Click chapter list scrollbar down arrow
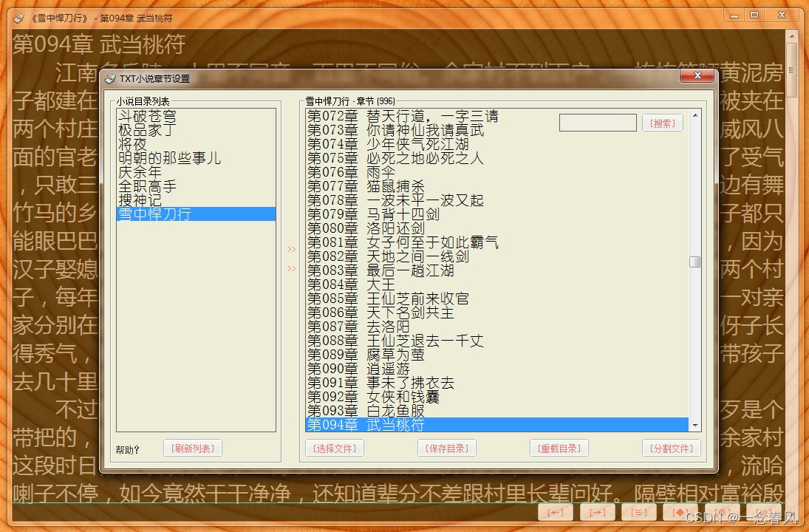This screenshot has height=532, width=809. click(695, 426)
